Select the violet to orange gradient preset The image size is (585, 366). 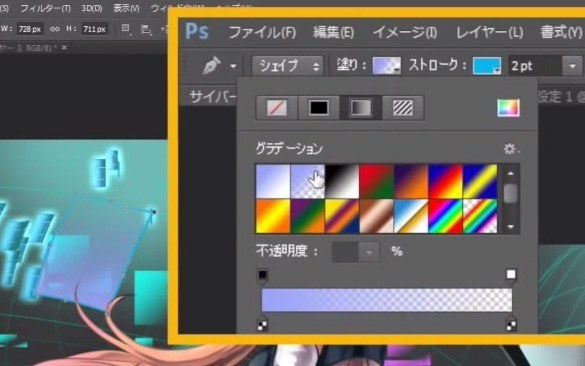click(x=411, y=182)
